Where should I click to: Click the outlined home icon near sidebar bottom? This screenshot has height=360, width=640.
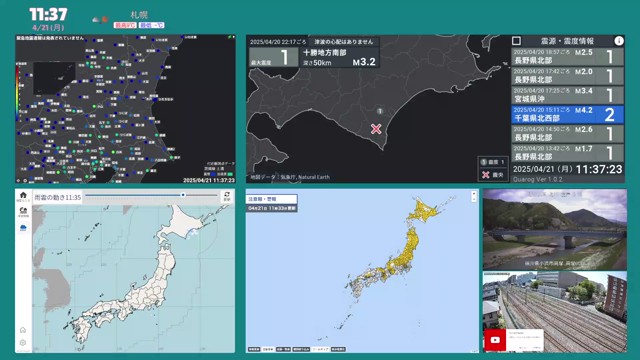[23, 330]
